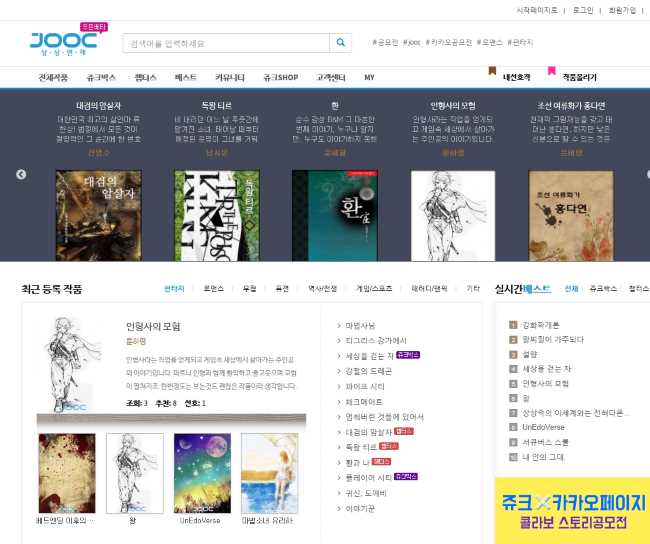Click the JOOC logo
The image size is (650, 544).
pos(63,41)
